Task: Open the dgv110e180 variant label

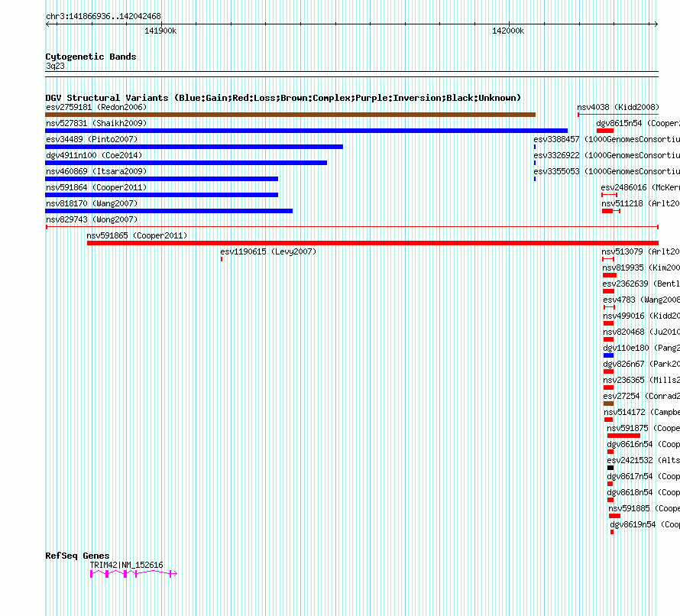Action: point(641,348)
